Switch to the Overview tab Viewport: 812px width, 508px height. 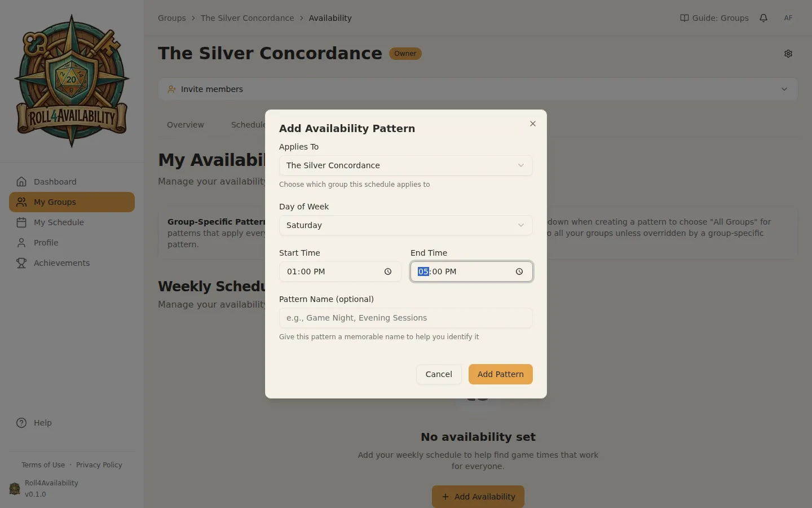point(185,125)
